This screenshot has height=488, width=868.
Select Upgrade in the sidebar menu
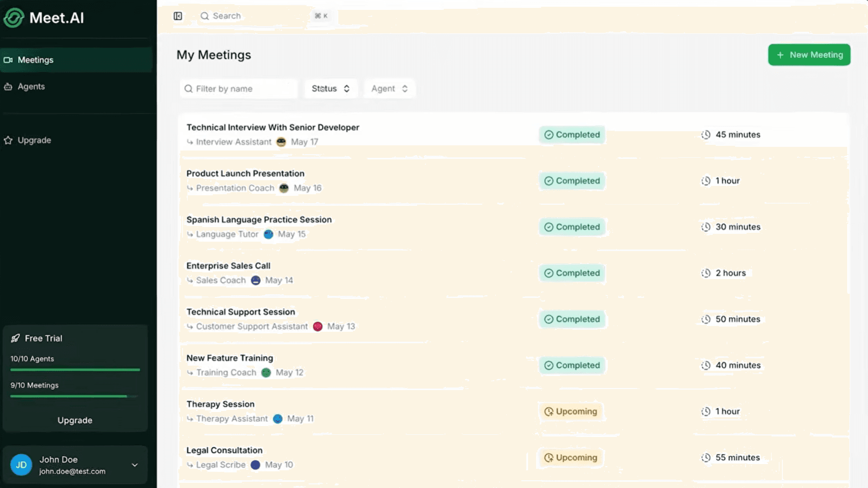(x=77, y=140)
